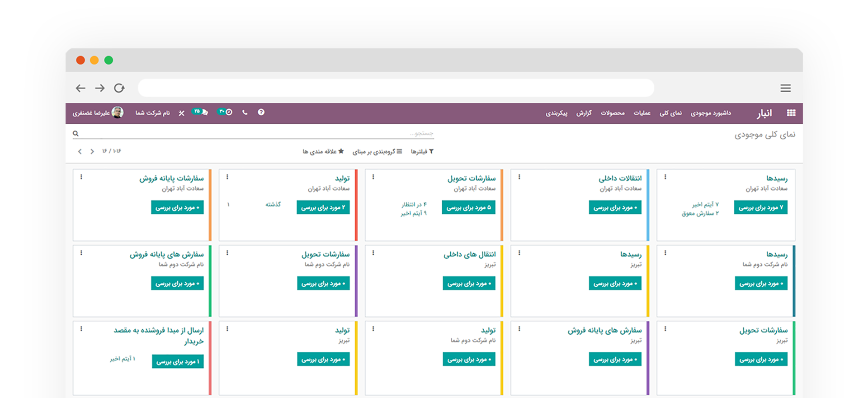The image size is (868, 398).
Task: Click pager counter ۱-۱۶ / ۱۶
Action: click(112, 151)
